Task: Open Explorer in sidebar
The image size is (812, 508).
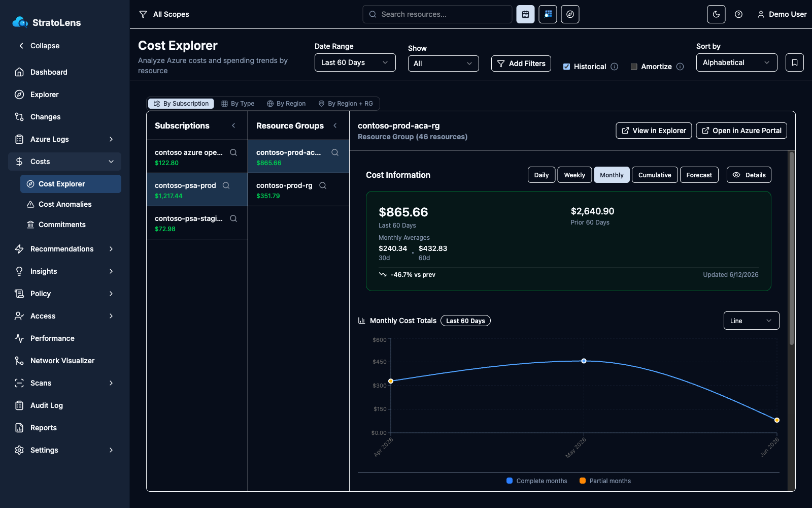Action: (x=64, y=94)
